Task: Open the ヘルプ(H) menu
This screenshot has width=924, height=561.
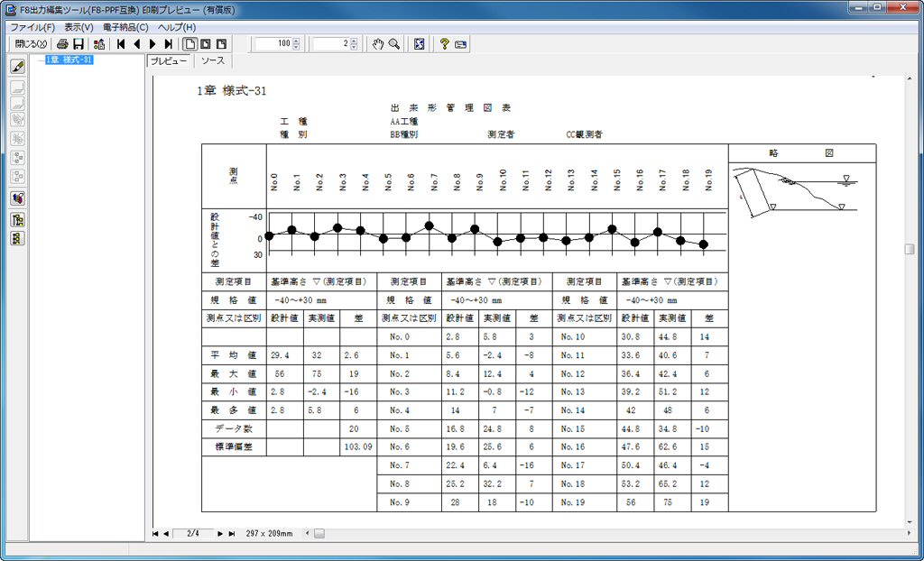Action: [x=176, y=27]
